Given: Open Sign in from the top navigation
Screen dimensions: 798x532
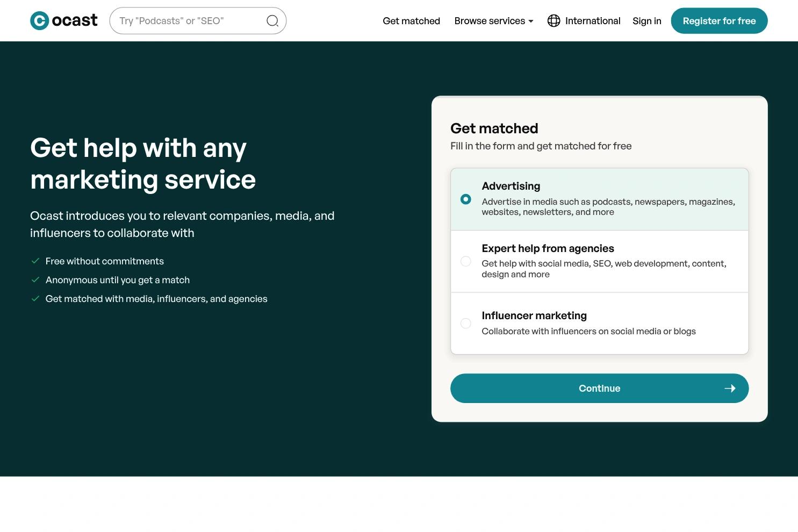Looking at the screenshot, I should pos(646,21).
